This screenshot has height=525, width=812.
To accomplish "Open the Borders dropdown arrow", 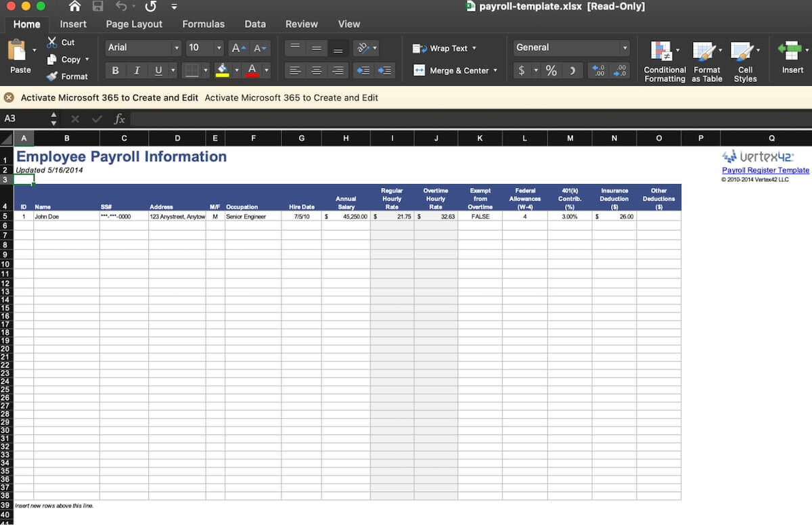I will 206,70.
